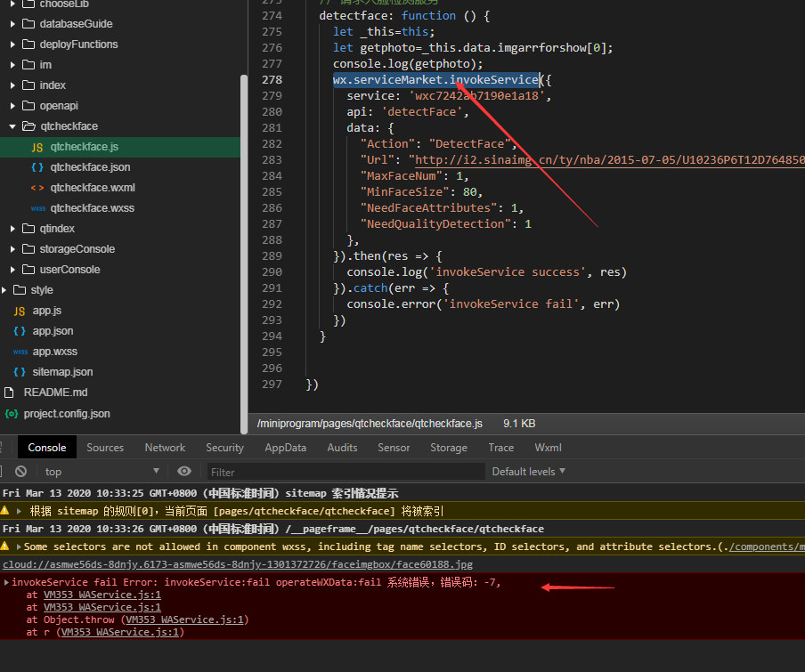
Task: Click the JS icon of qtcheckface.js
Action: [37, 147]
